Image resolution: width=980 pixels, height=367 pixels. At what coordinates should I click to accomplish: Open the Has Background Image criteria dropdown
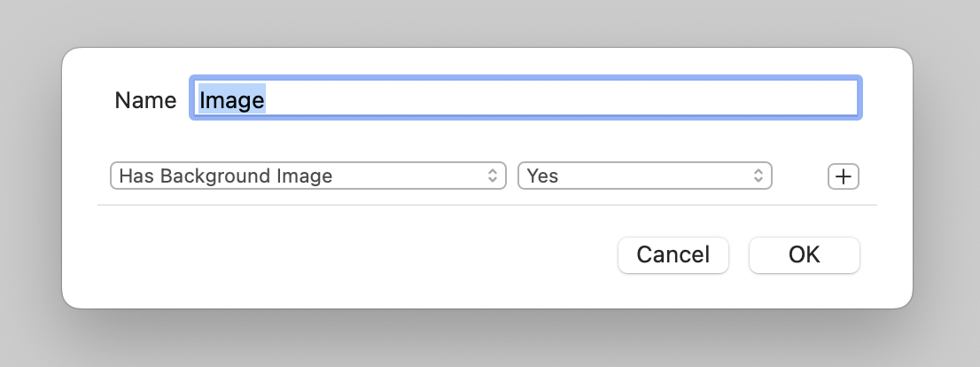[307, 176]
